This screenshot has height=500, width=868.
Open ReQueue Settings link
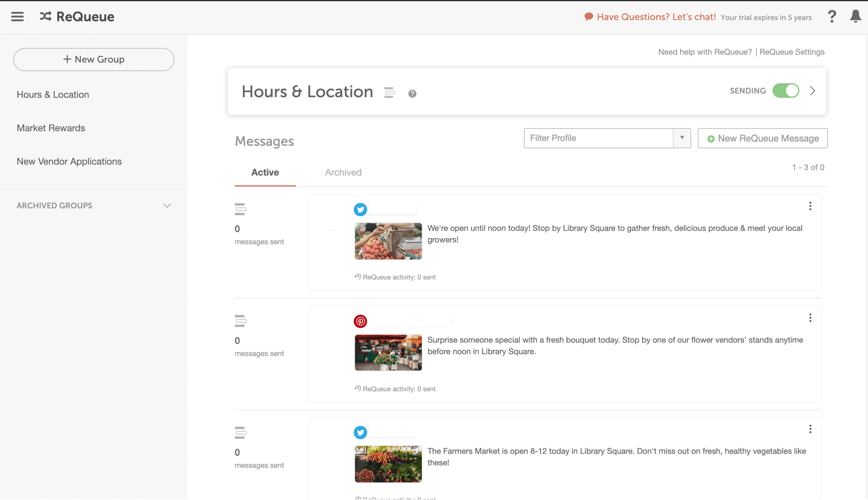click(x=792, y=52)
